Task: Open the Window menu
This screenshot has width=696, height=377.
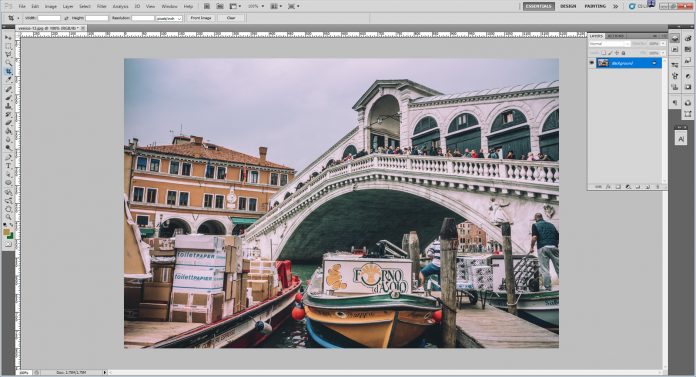Action: click(x=169, y=6)
